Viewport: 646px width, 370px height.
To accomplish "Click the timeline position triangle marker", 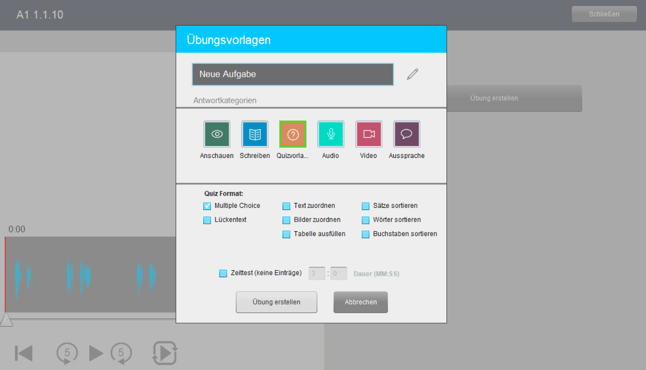I will point(6,320).
